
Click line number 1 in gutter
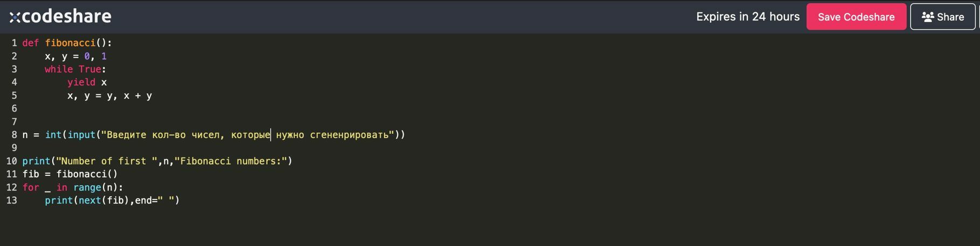click(14, 43)
